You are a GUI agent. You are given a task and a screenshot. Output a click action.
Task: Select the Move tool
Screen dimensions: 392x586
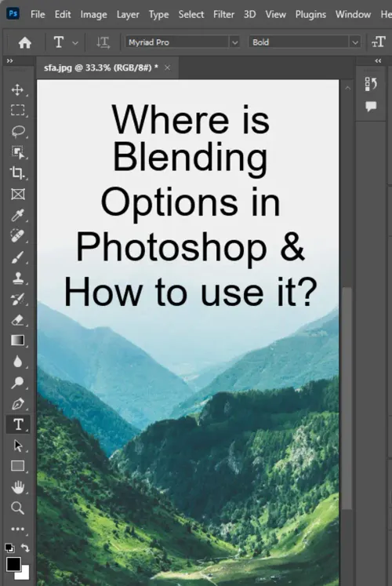point(17,89)
